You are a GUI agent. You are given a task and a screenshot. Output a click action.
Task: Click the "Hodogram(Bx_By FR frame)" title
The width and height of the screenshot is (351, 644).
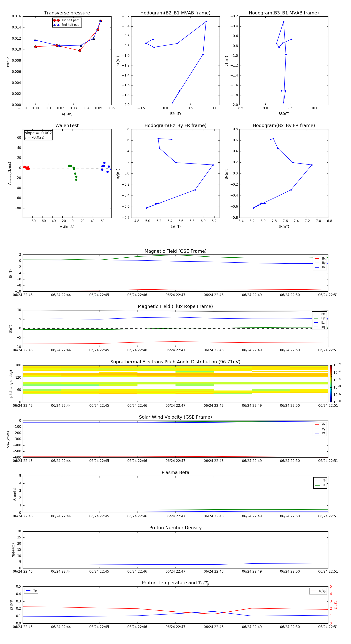284,125
